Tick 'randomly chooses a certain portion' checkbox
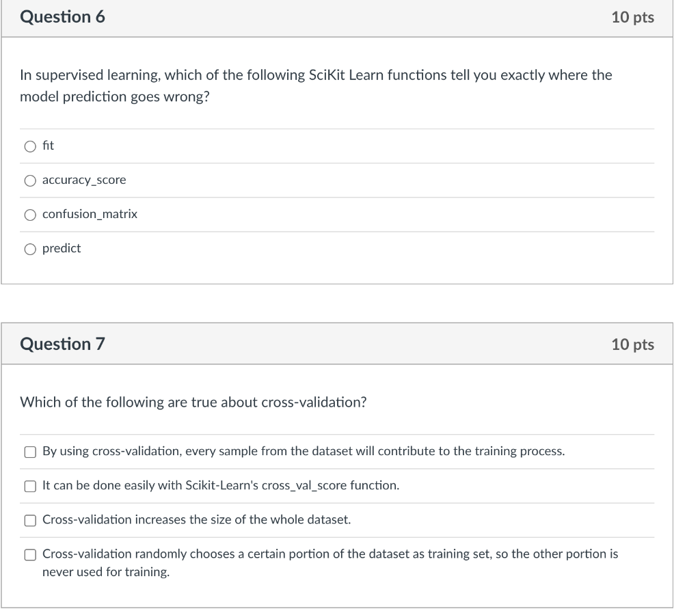This screenshot has width=700, height=609. 30,555
